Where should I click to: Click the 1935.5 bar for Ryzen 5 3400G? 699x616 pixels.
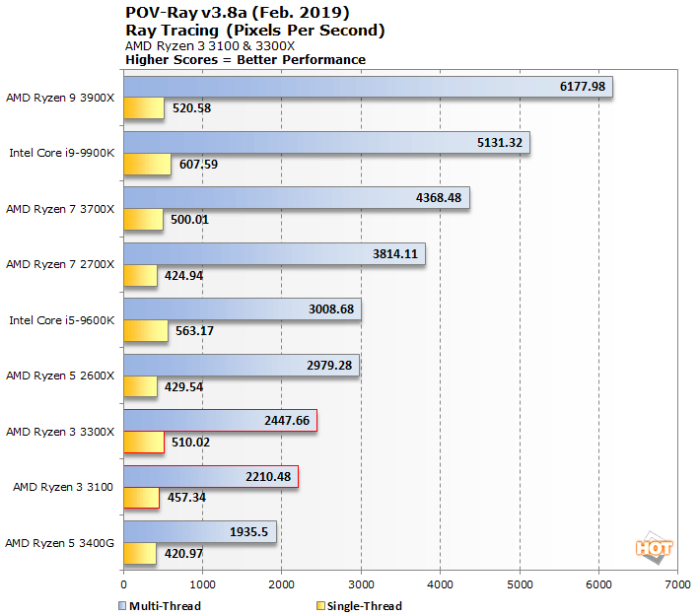[x=199, y=532]
